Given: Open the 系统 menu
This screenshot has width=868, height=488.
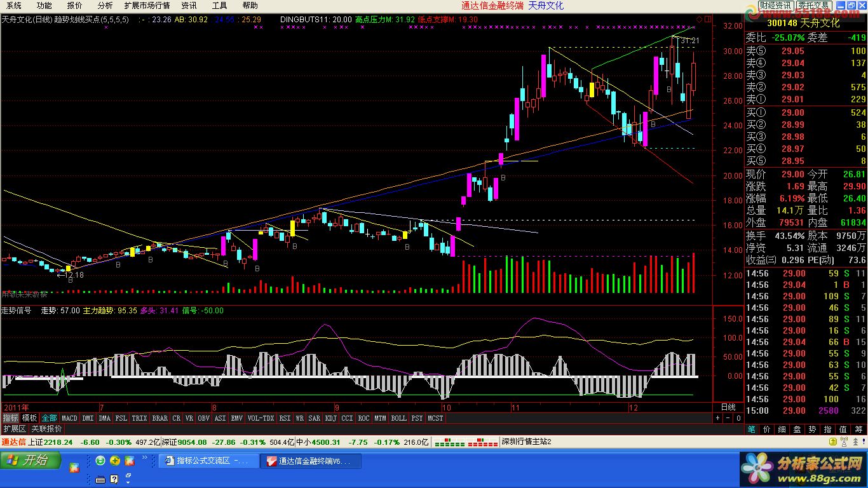Looking at the screenshot, I should tap(13, 6).
